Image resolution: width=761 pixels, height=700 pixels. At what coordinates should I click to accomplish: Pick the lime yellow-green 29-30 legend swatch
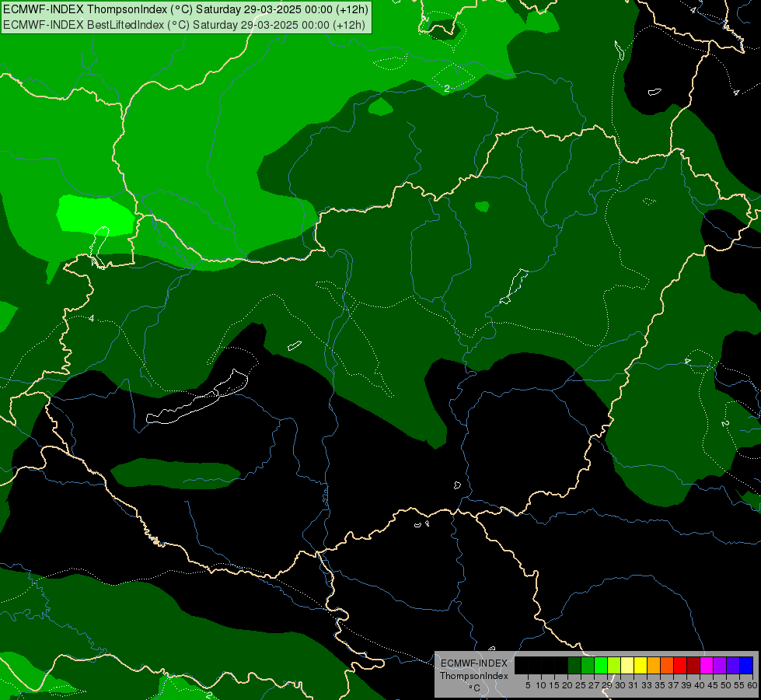(614, 665)
